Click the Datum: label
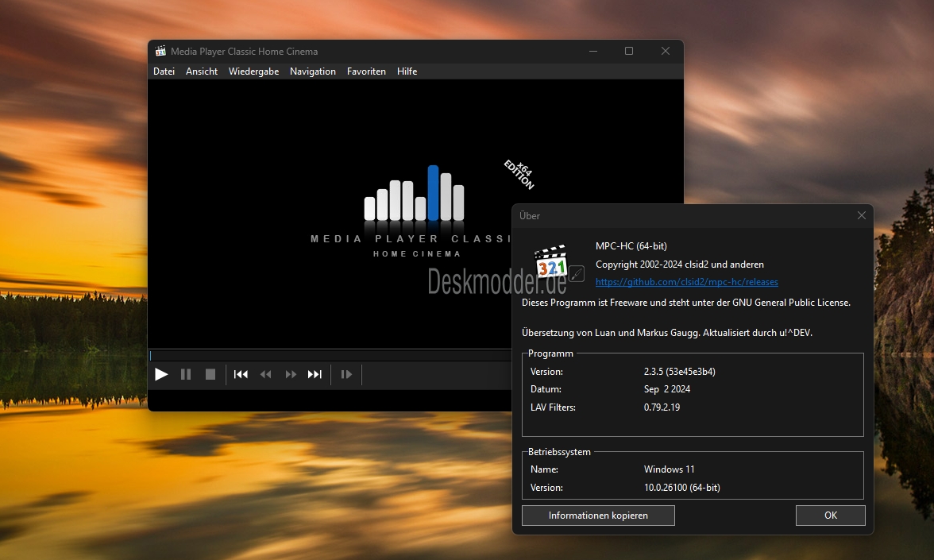Viewport: 934px width, 560px height. click(546, 389)
